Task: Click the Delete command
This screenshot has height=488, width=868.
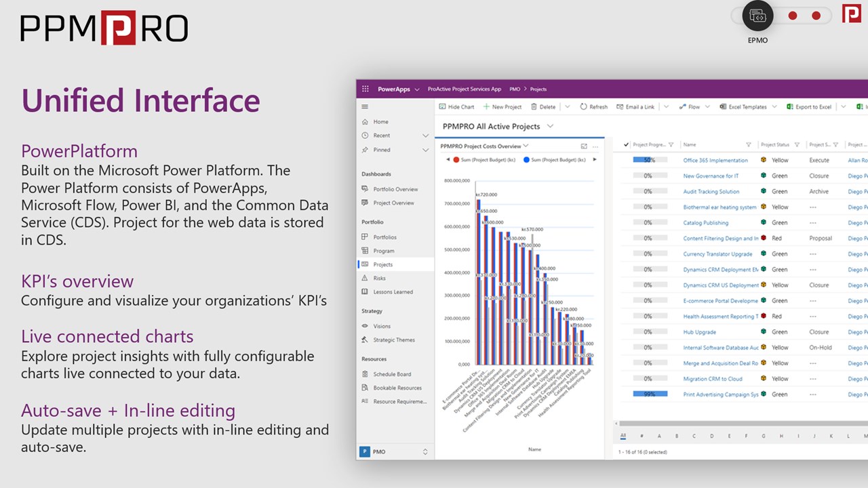Action: tap(543, 106)
